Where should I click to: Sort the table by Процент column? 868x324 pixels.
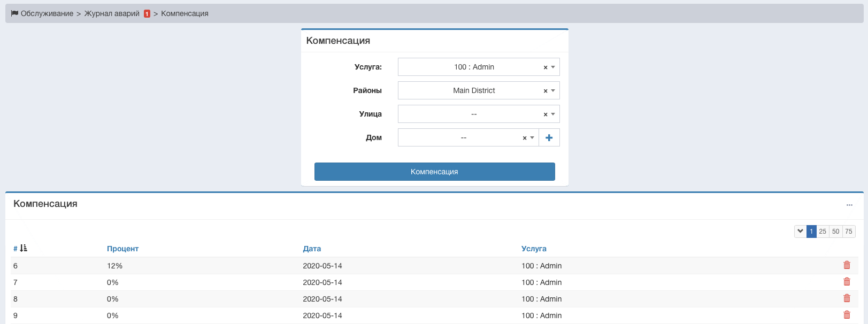[x=122, y=249]
